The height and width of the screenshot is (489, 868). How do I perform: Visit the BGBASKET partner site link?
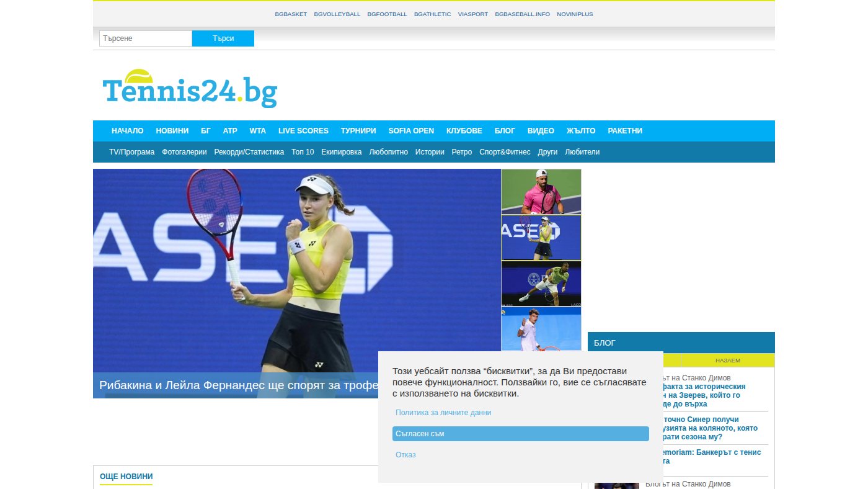pyautogui.click(x=291, y=14)
